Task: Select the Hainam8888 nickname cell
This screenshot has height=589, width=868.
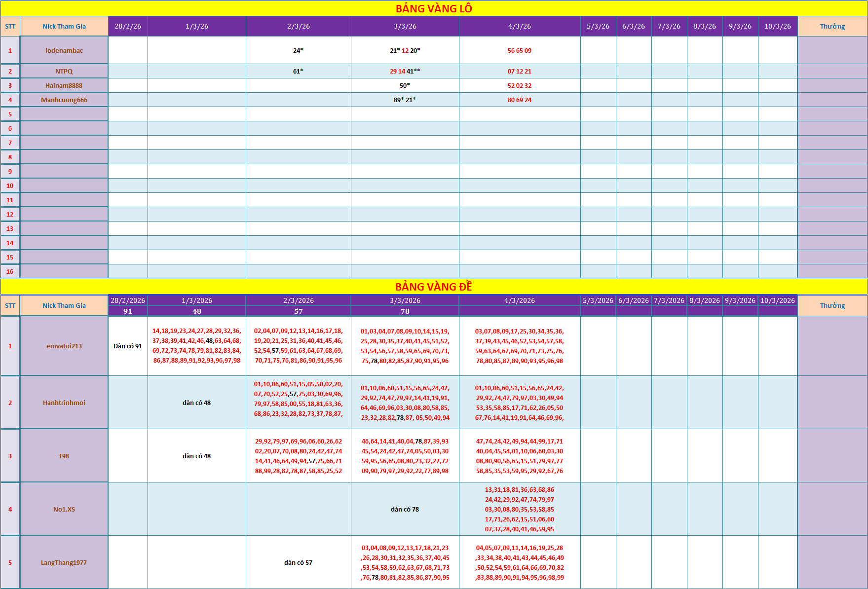Action: (64, 85)
